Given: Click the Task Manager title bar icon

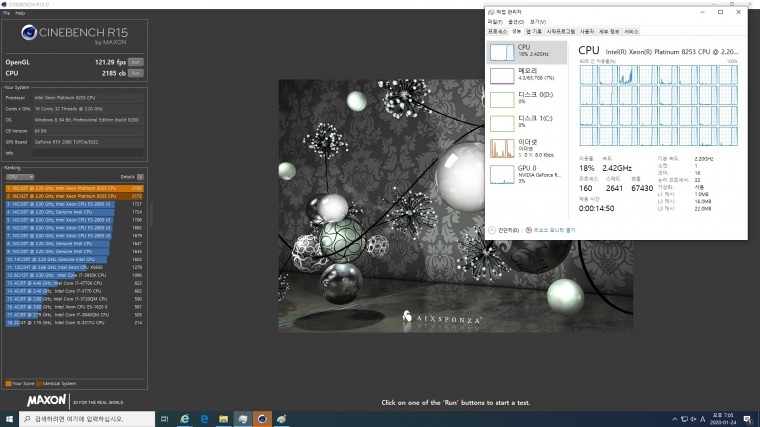Looking at the screenshot, I should point(491,12).
